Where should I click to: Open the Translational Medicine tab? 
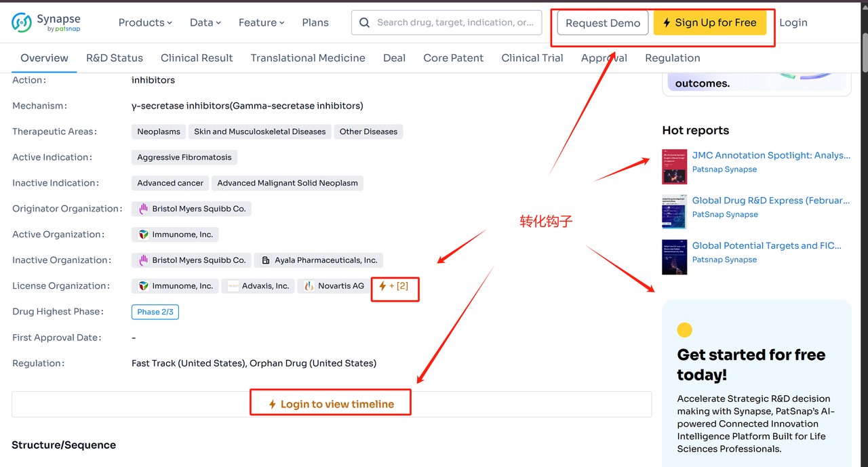click(308, 58)
